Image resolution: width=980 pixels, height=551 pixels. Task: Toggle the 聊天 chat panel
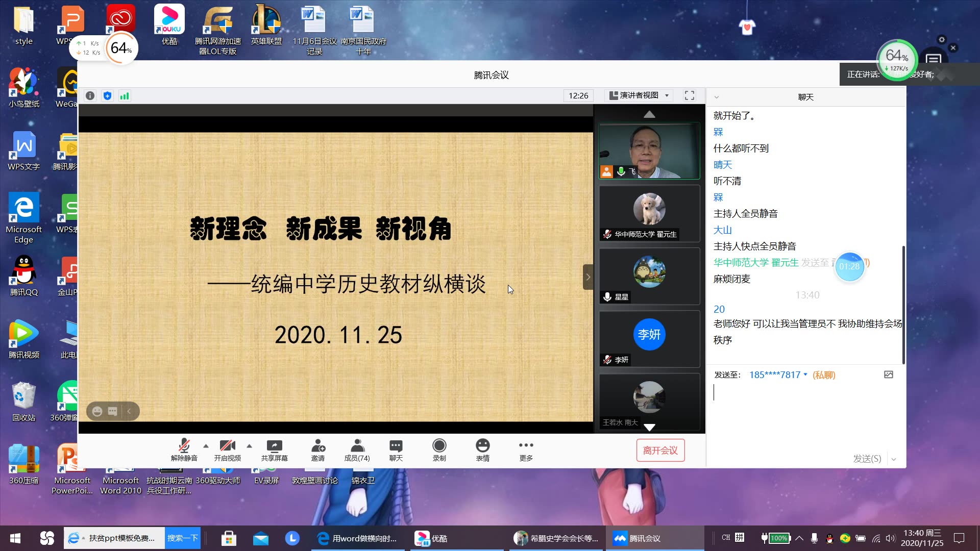click(x=396, y=450)
